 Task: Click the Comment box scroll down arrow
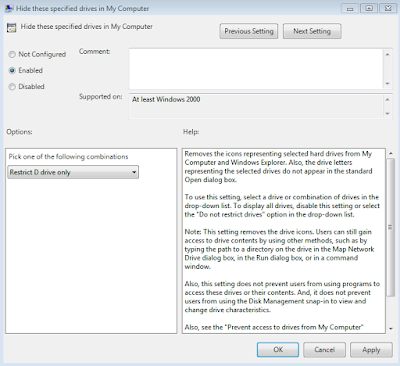387,83
